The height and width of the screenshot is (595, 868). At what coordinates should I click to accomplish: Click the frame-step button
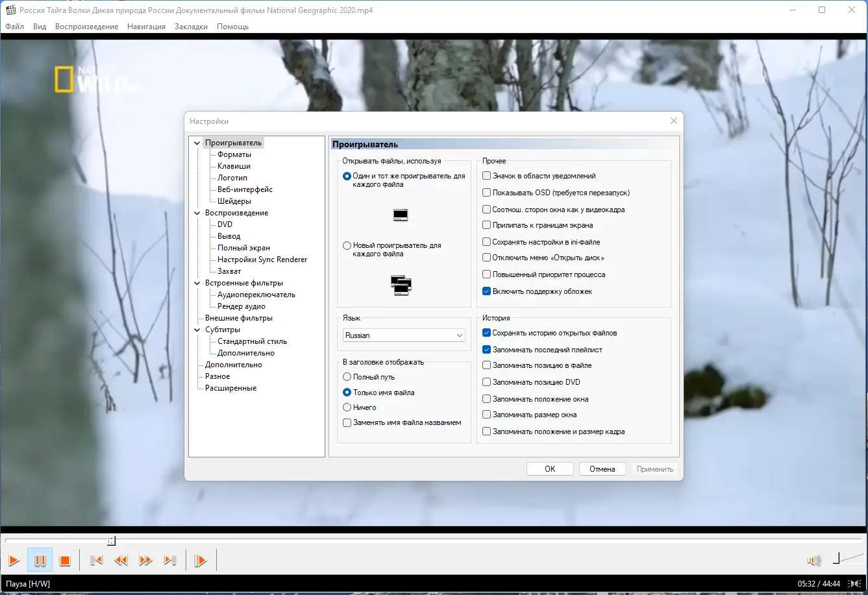[x=201, y=561]
